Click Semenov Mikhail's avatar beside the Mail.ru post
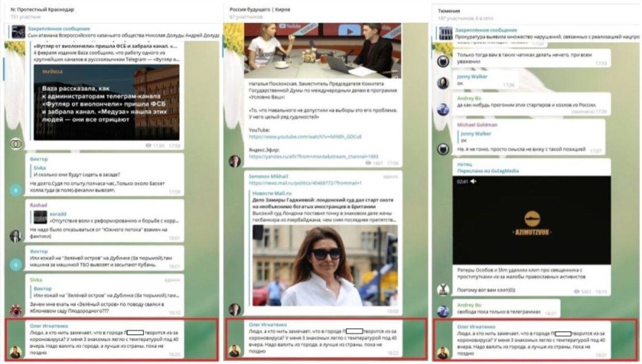 click(235, 309)
